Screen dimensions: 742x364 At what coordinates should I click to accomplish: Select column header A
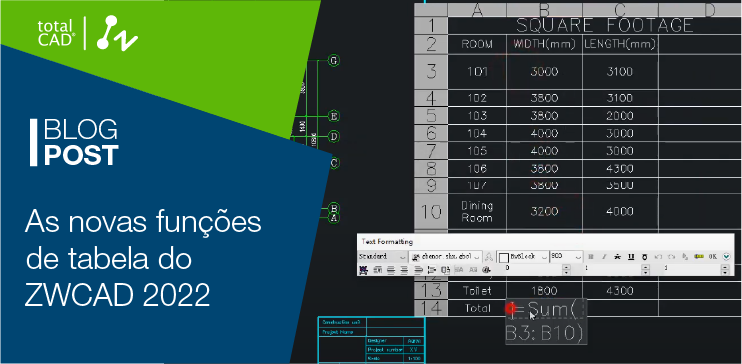point(477,10)
